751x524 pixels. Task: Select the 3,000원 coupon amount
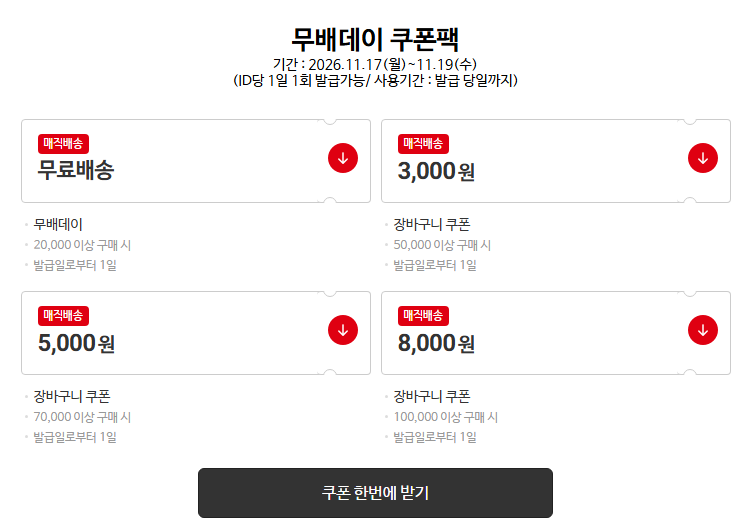coord(436,171)
